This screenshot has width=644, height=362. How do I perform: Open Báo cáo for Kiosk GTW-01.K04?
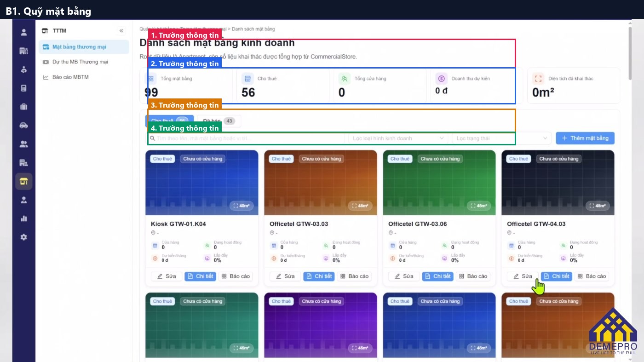236,276
